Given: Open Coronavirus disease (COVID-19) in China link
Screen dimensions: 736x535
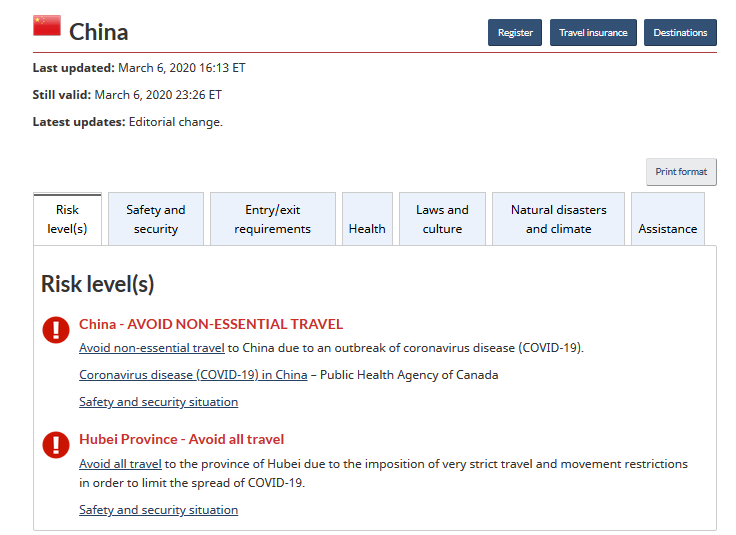Looking at the screenshot, I should click(x=193, y=375).
